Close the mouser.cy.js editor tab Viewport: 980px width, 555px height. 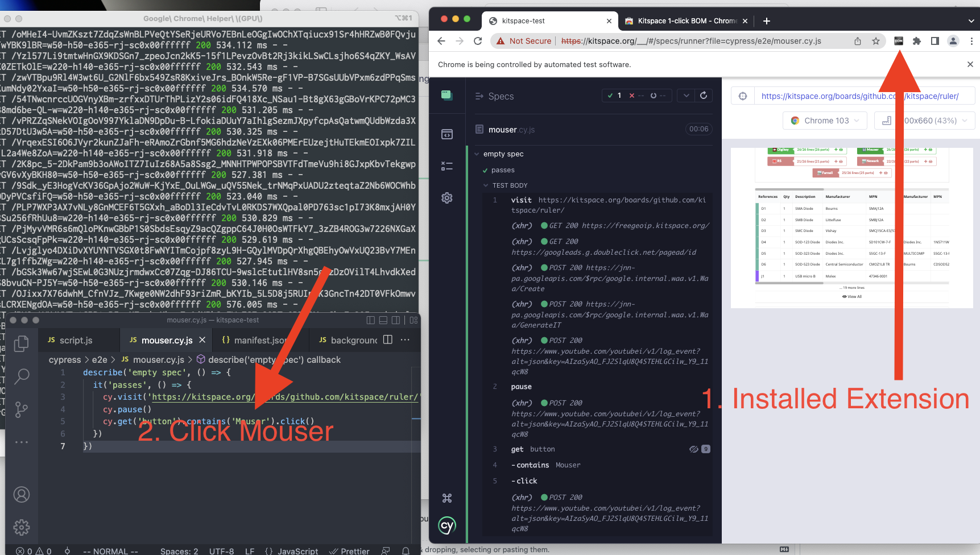coord(202,340)
